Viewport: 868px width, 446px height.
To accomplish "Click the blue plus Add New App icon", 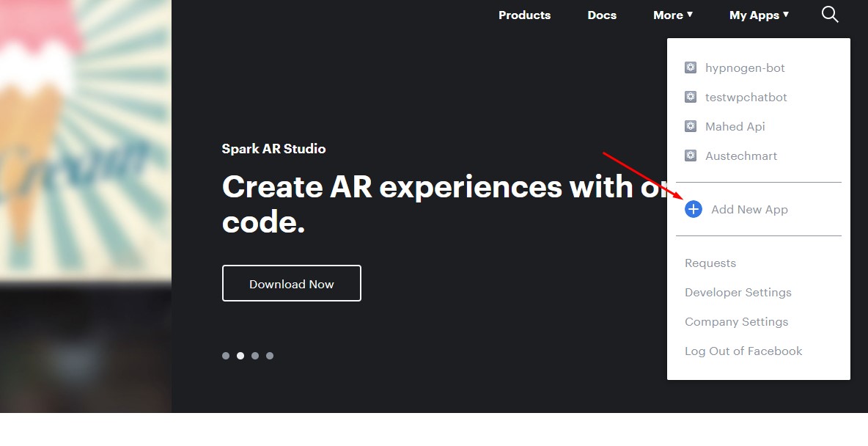I will 693,209.
